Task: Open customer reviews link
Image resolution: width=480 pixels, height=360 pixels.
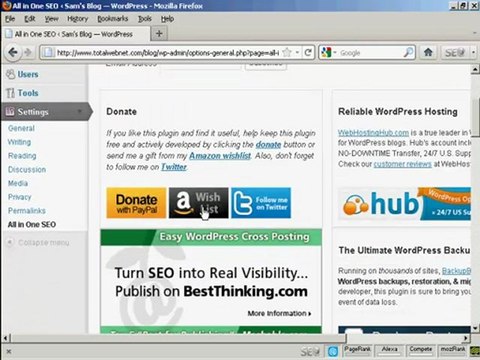Action: [402, 164]
